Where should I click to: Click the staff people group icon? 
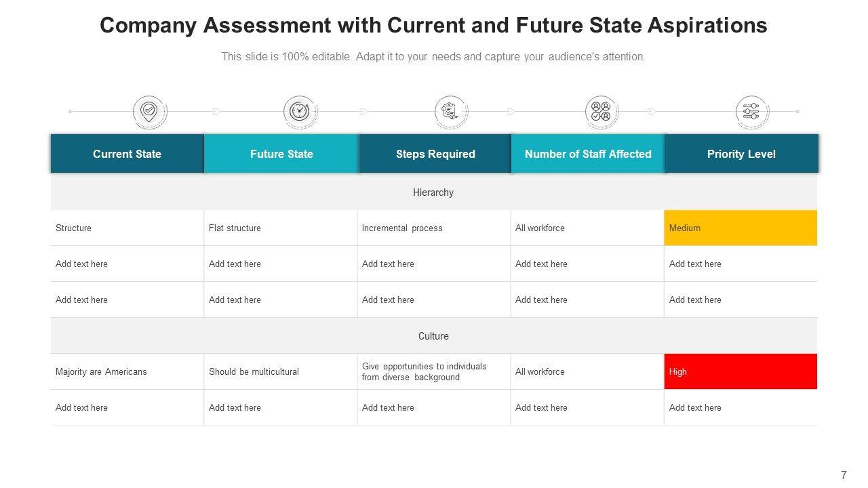[601, 111]
